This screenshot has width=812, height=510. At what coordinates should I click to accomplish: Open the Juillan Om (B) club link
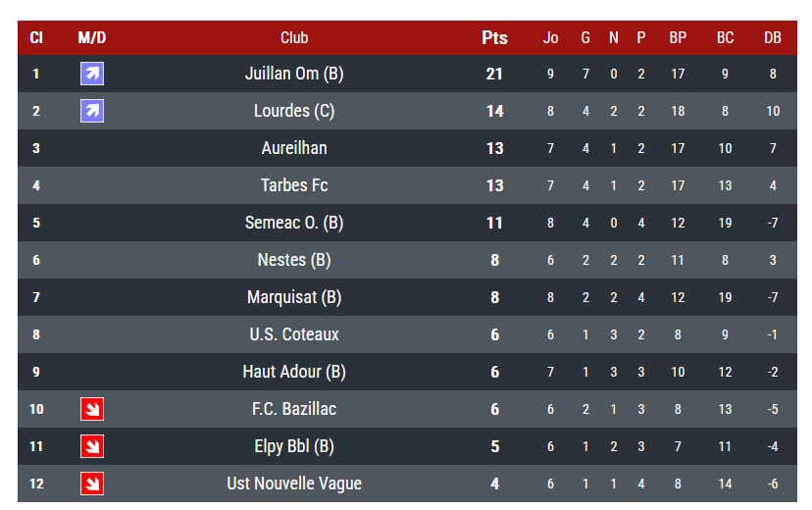pos(294,74)
